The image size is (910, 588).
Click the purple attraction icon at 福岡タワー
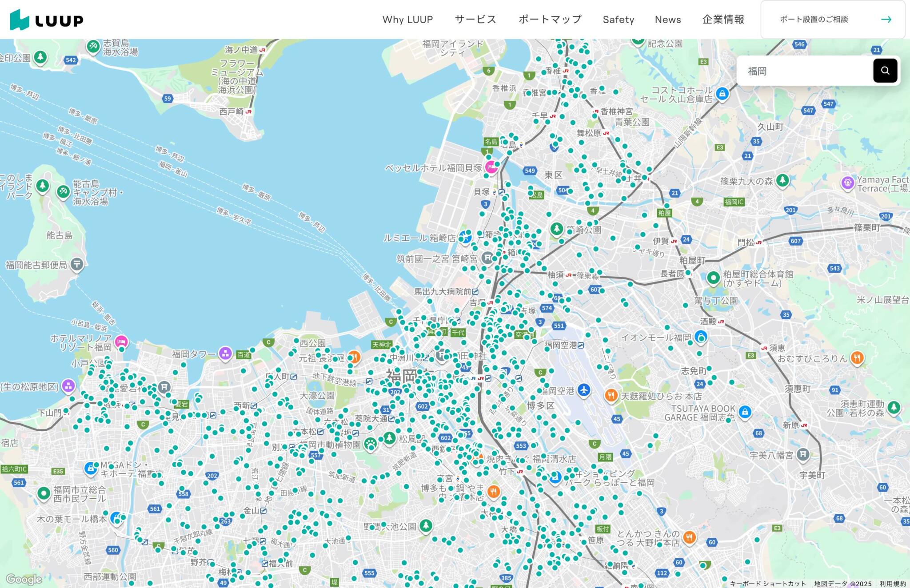pyautogui.click(x=226, y=353)
